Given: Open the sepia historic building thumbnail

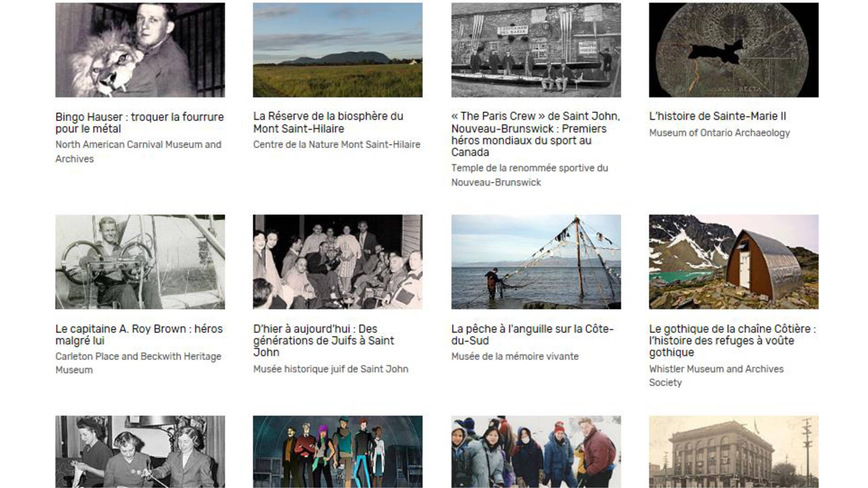Looking at the screenshot, I should [x=733, y=452].
